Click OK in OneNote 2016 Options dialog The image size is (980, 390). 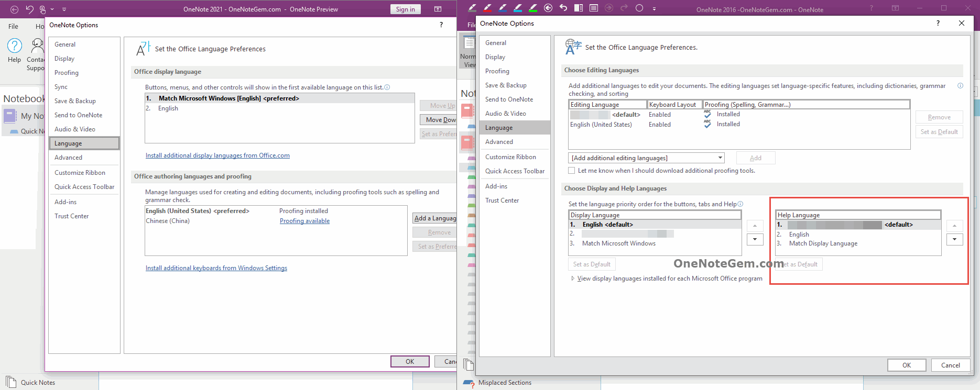click(907, 365)
